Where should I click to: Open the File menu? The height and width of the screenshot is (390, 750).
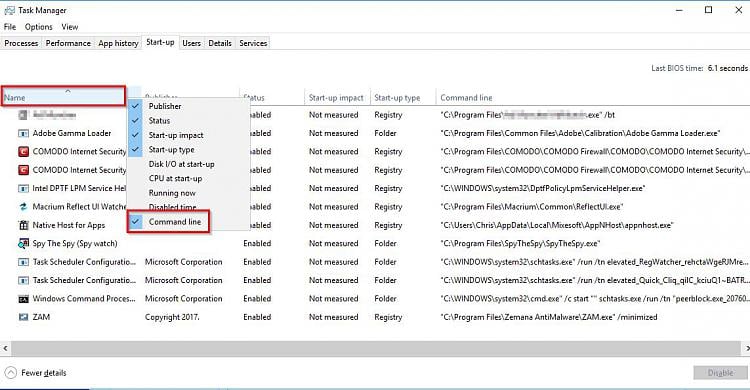[x=10, y=27]
